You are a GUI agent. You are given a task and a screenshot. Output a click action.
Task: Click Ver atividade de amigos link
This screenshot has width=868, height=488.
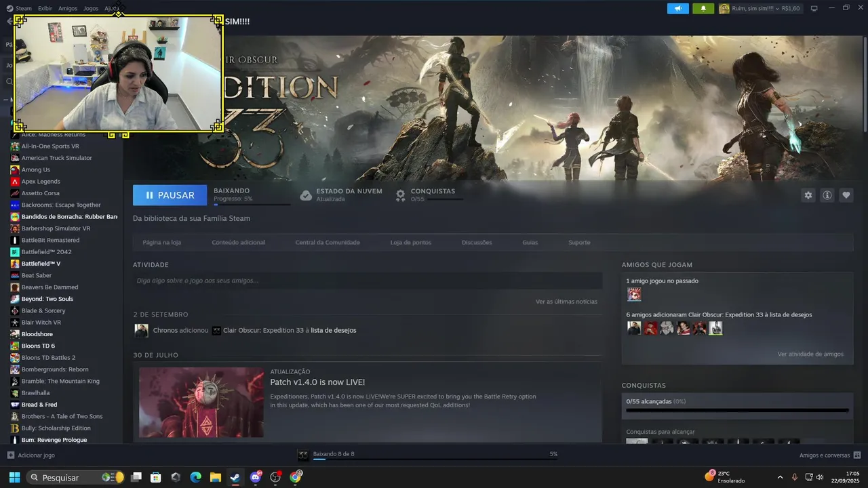[x=810, y=354]
